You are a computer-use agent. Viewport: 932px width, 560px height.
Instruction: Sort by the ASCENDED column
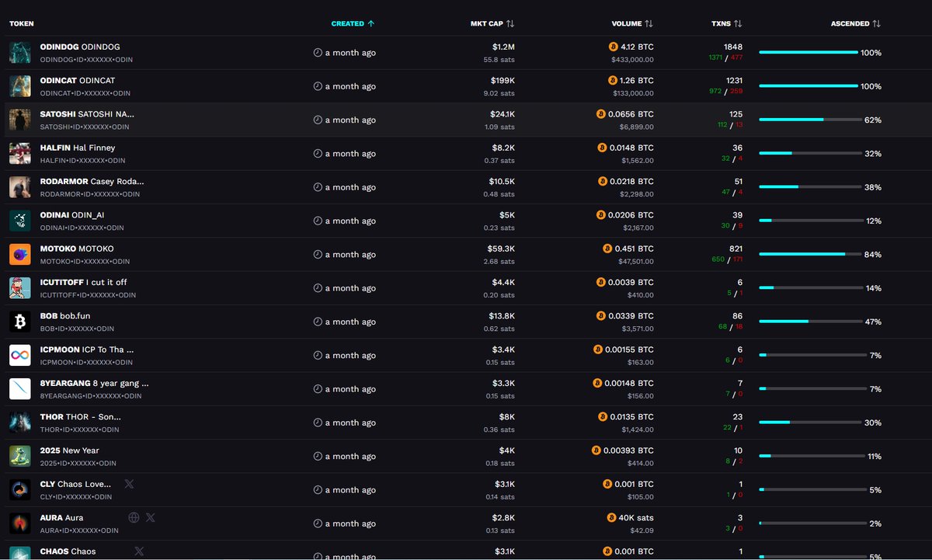(x=856, y=23)
